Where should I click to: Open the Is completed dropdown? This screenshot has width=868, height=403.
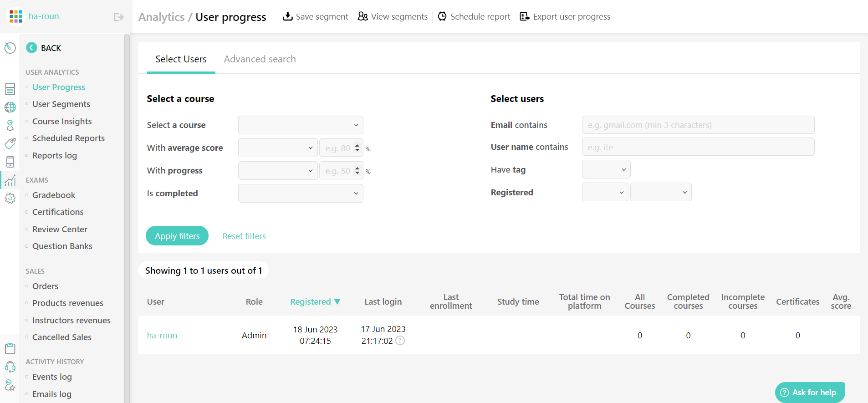pos(301,194)
